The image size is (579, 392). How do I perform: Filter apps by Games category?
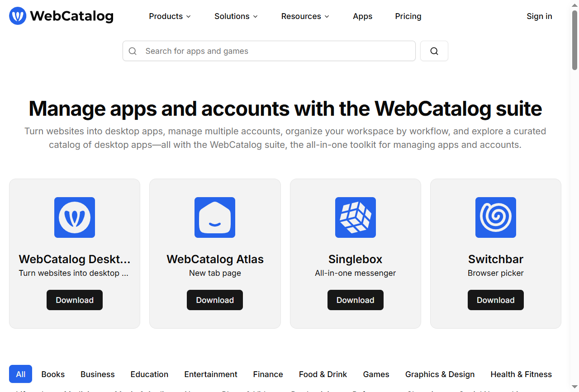(x=376, y=374)
